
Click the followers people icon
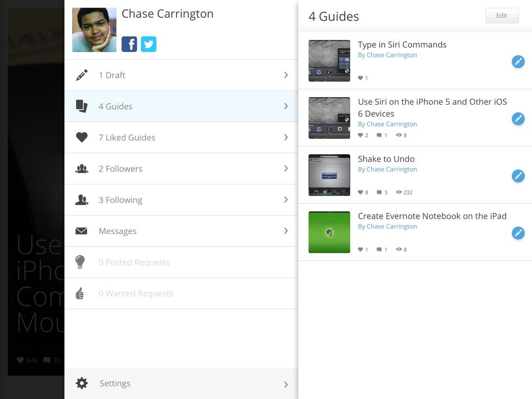tap(81, 168)
